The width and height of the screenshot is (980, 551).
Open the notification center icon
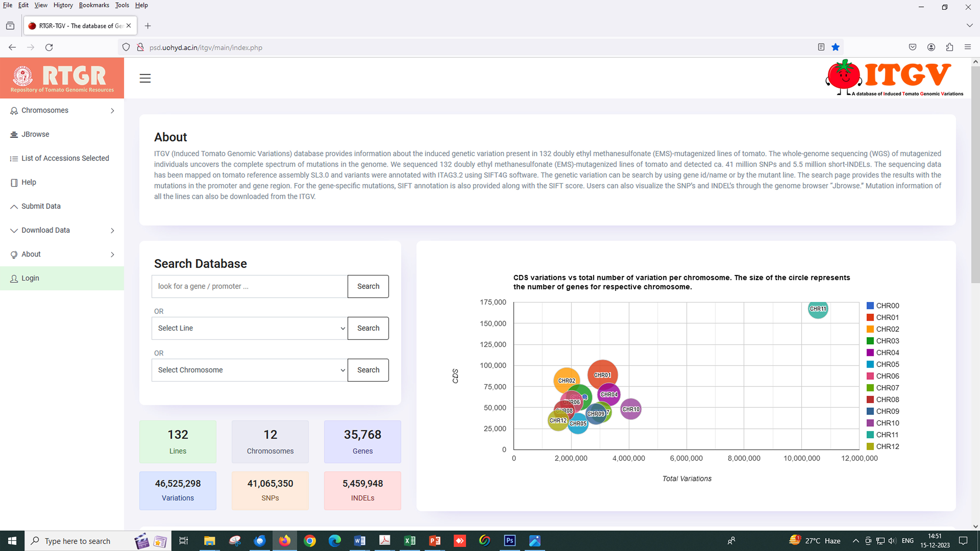pos(963,541)
